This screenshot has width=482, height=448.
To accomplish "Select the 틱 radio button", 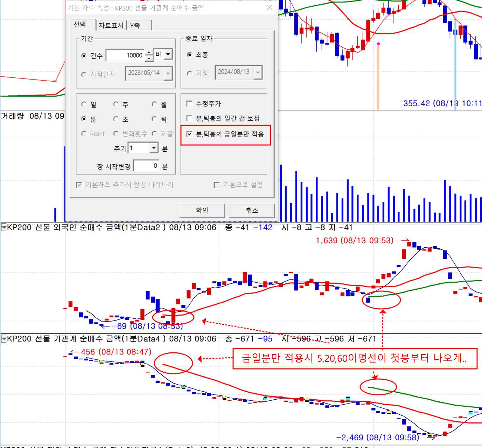I will pos(154,119).
